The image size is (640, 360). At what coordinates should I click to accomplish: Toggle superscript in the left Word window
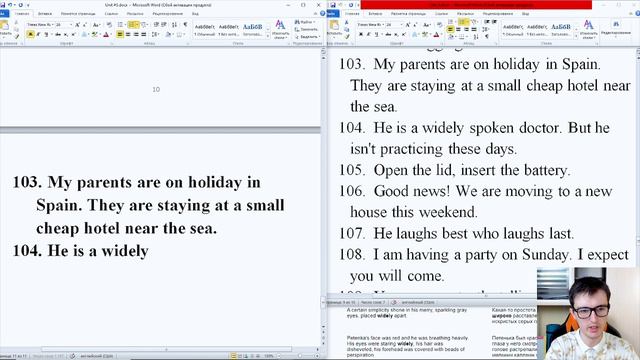(x=73, y=34)
